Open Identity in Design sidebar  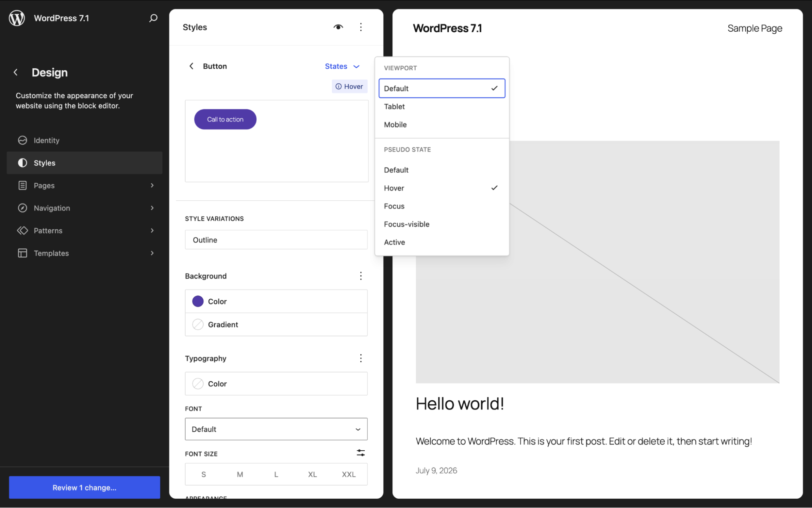pyautogui.click(x=84, y=140)
